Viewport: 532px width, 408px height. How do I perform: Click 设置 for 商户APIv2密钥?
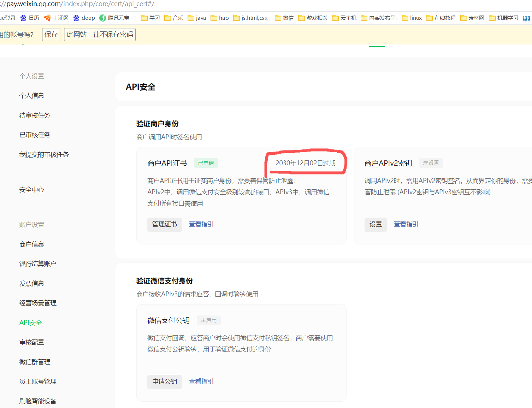pos(376,224)
